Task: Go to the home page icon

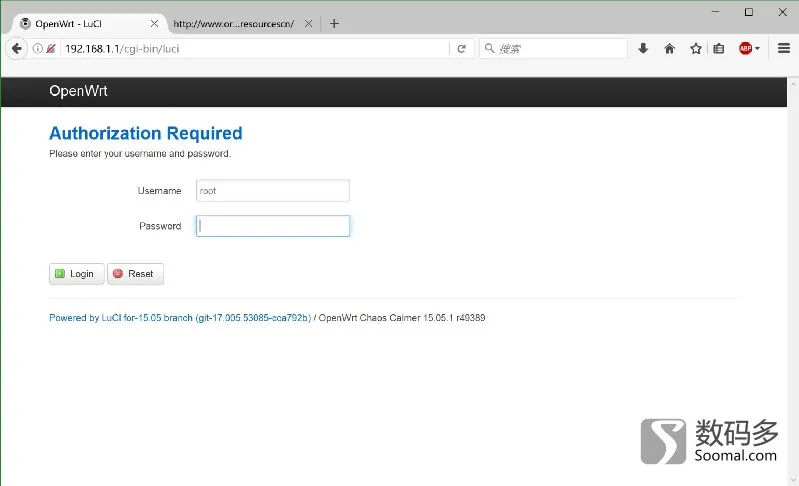Action: [x=670, y=48]
